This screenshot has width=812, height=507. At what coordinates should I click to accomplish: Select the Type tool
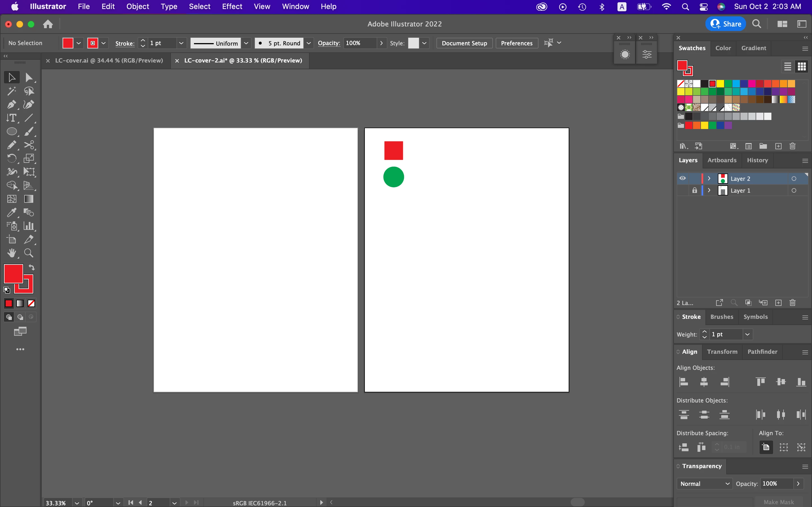(x=11, y=118)
